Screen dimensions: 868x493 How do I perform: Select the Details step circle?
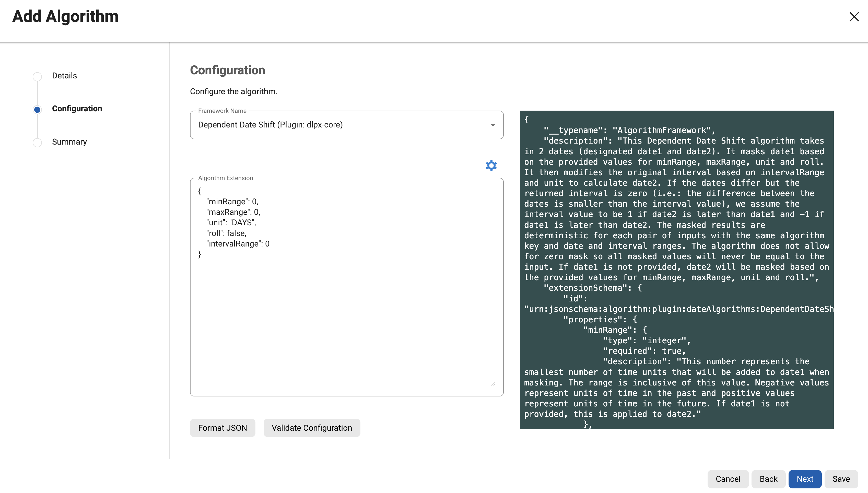(37, 77)
